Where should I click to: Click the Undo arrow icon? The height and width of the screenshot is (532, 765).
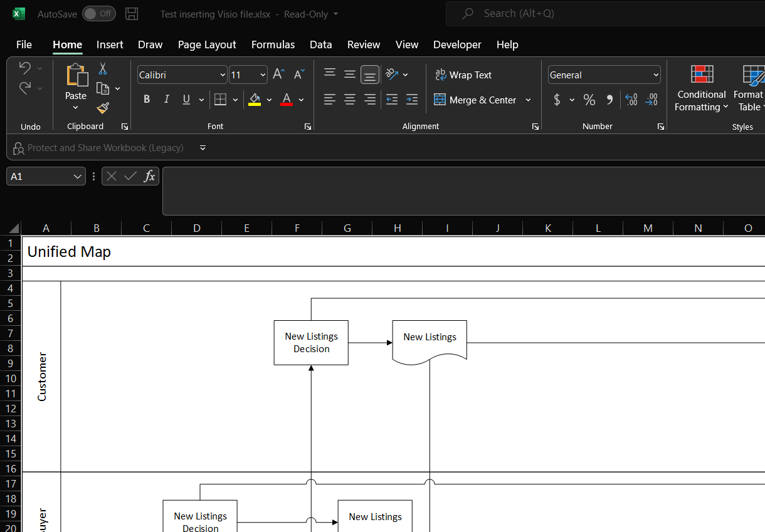tap(25, 68)
